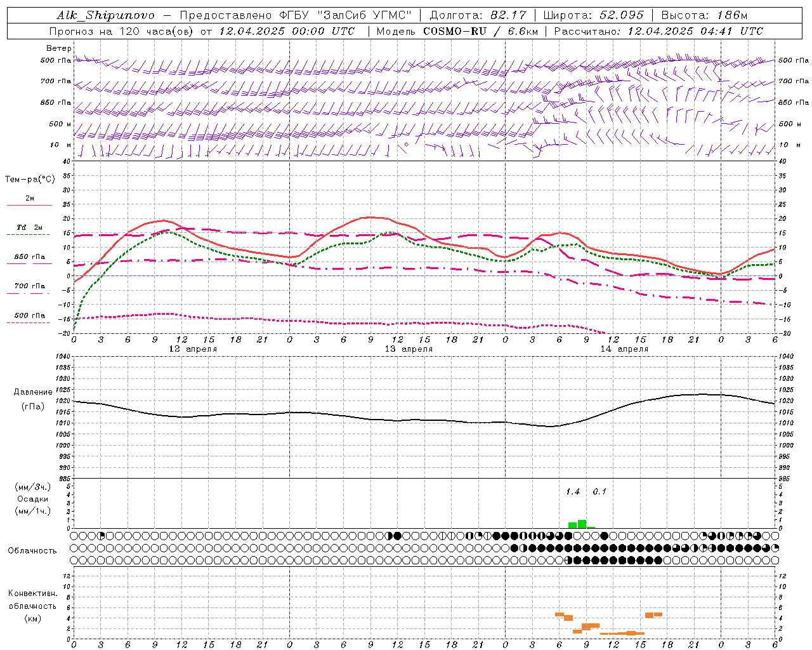The height and width of the screenshot is (650, 812).
Task: Click the '0.1' precipitation amount value
Action: point(599,492)
